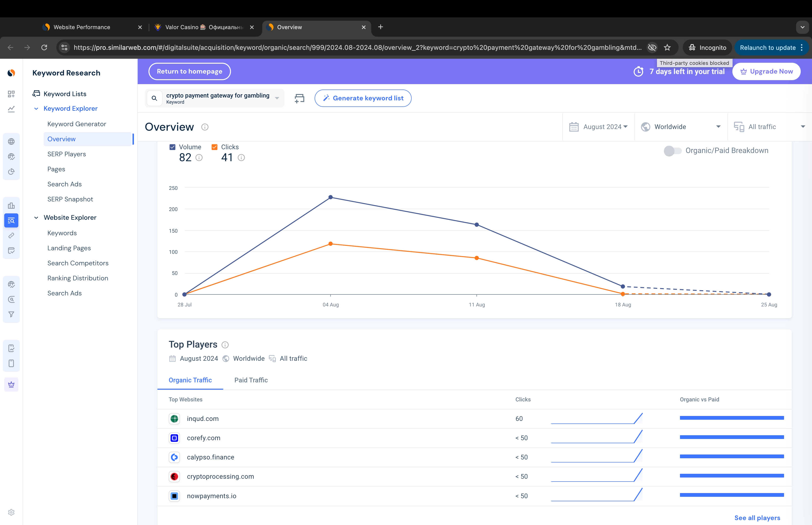This screenshot has width=812, height=525.
Task: Select the pie chart research icon in sidebar
Action: (x=11, y=172)
